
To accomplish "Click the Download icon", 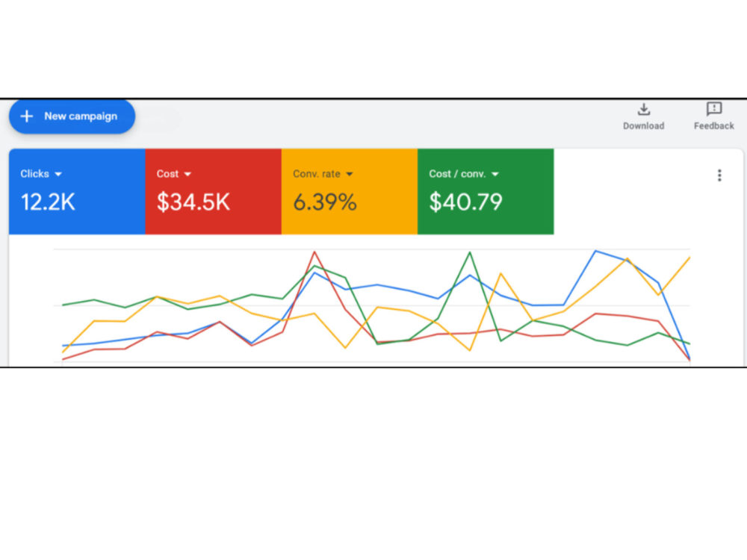I will click(644, 110).
